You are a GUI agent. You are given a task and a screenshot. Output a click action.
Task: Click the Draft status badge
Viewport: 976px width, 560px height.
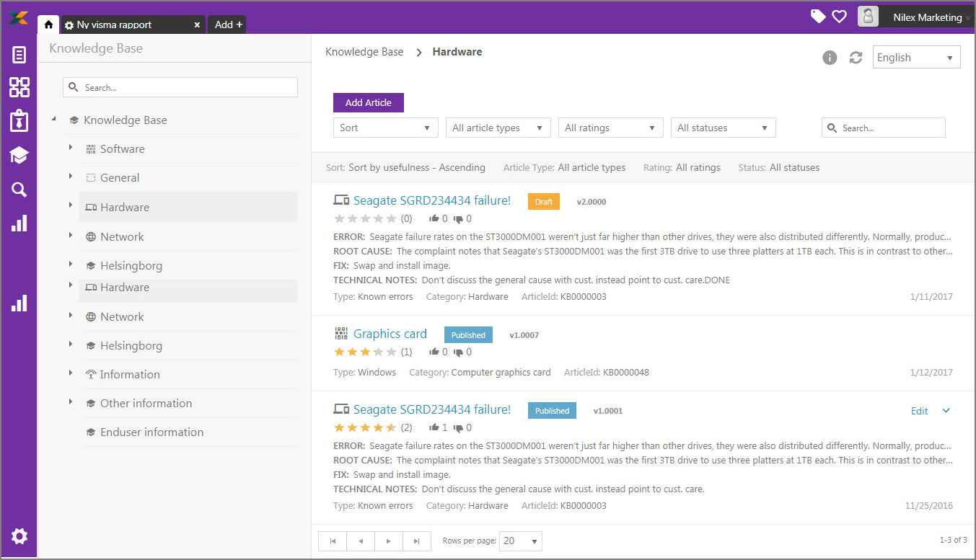coord(544,202)
